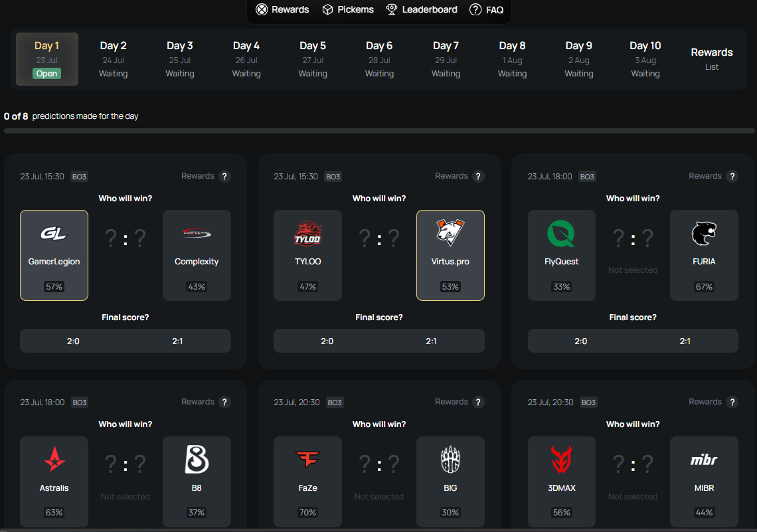
Task: Switch to Day 6 tab
Action: tap(379, 59)
